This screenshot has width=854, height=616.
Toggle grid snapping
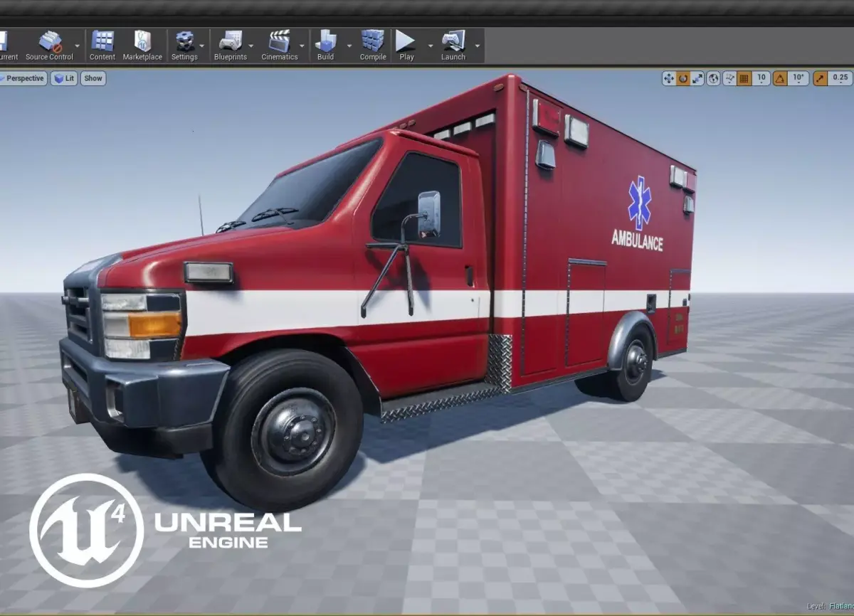coord(744,78)
